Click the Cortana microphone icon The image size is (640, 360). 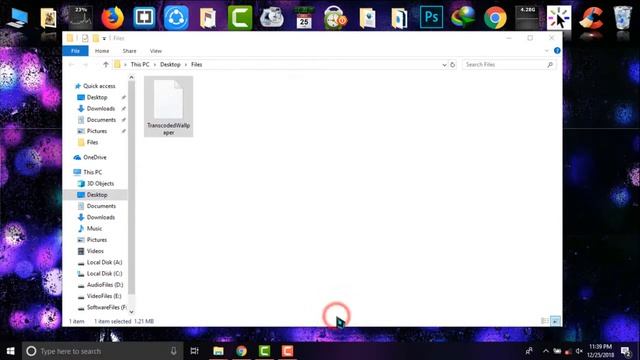[173, 351]
